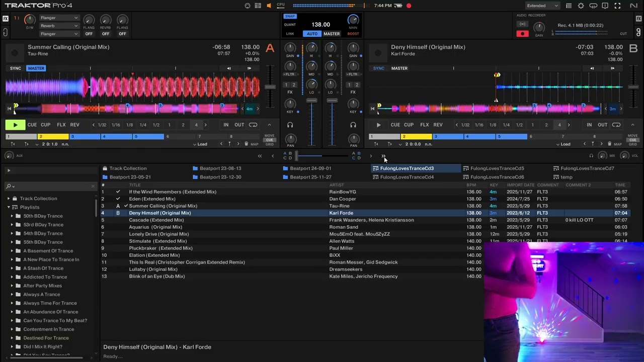Open the FulongLovesTranceCd5 favorite playlist
644x362 pixels.
click(x=497, y=168)
